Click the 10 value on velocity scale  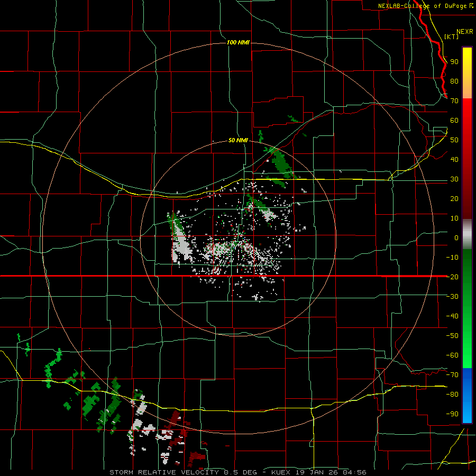[x=454, y=218]
